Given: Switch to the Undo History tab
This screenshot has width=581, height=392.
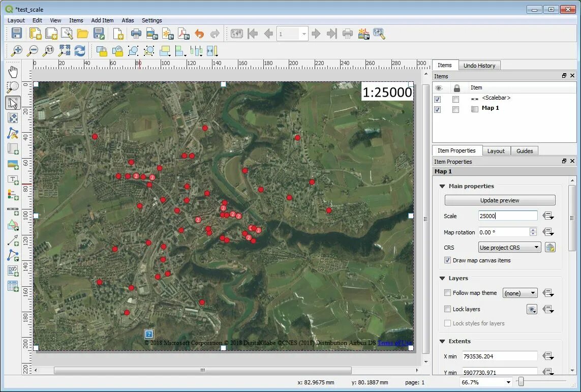Looking at the screenshot, I should pos(479,65).
